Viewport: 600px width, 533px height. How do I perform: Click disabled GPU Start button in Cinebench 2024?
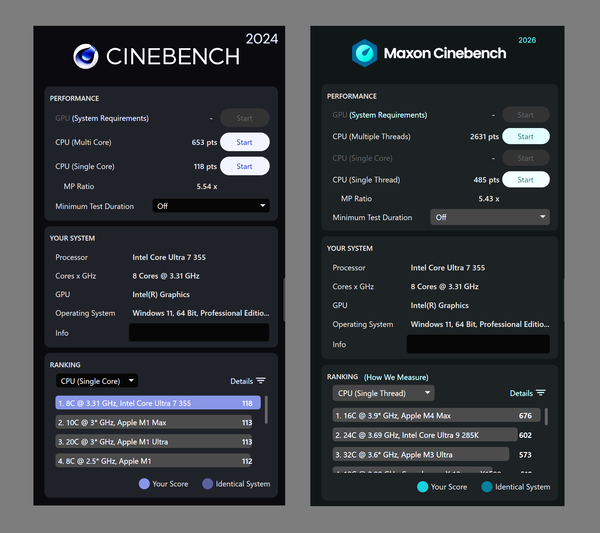(245, 118)
